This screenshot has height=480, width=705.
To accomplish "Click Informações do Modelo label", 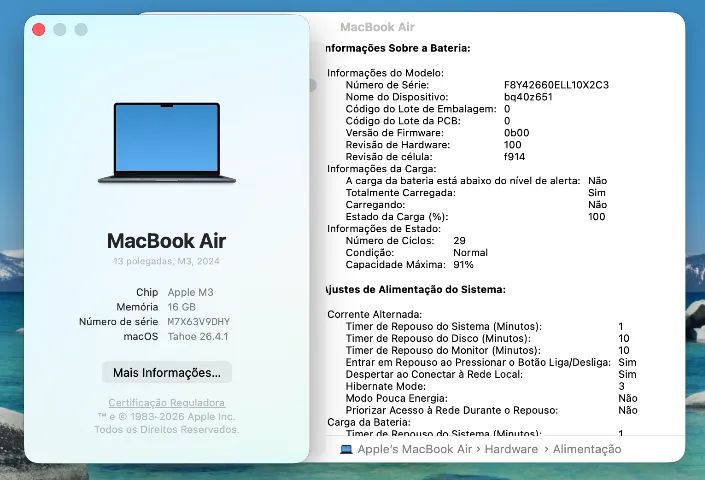I will pos(385,73).
